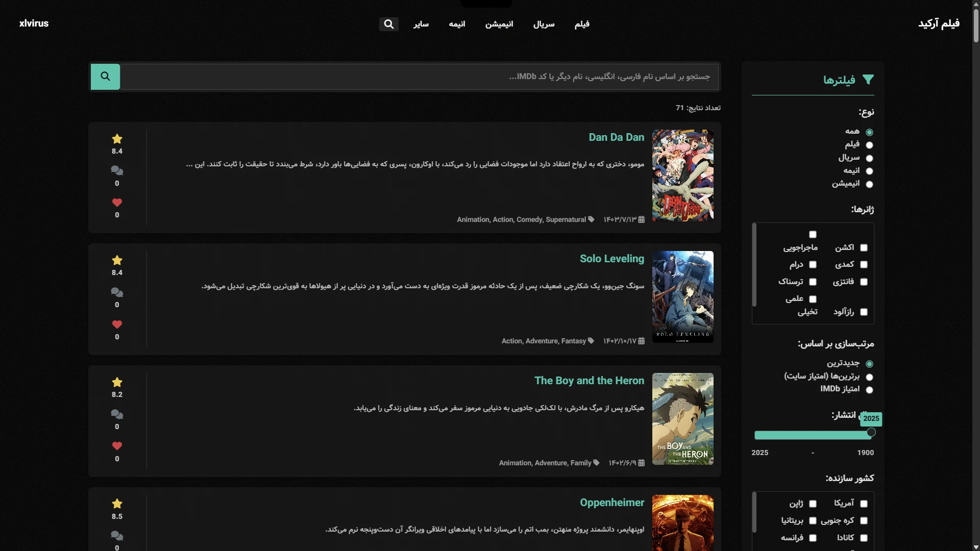Click the Persian search text input field

pyautogui.click(x=419, y=77)
